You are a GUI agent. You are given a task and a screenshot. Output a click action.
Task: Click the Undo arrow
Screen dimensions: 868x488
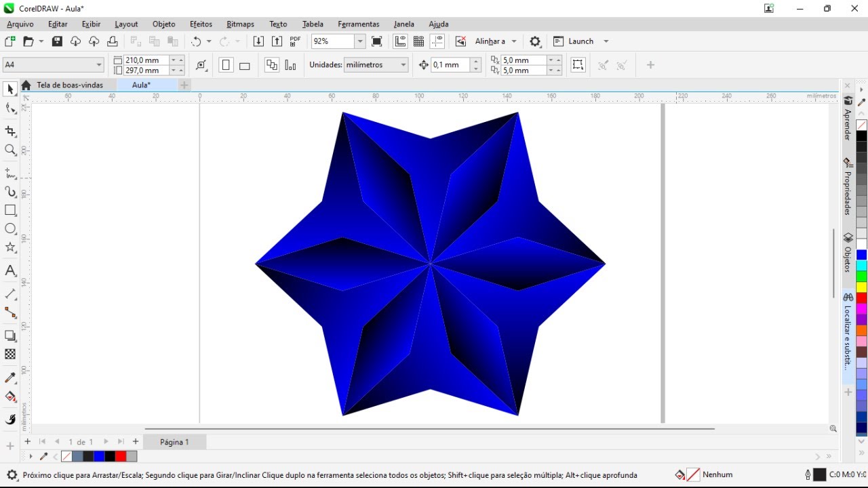[196, 41]
